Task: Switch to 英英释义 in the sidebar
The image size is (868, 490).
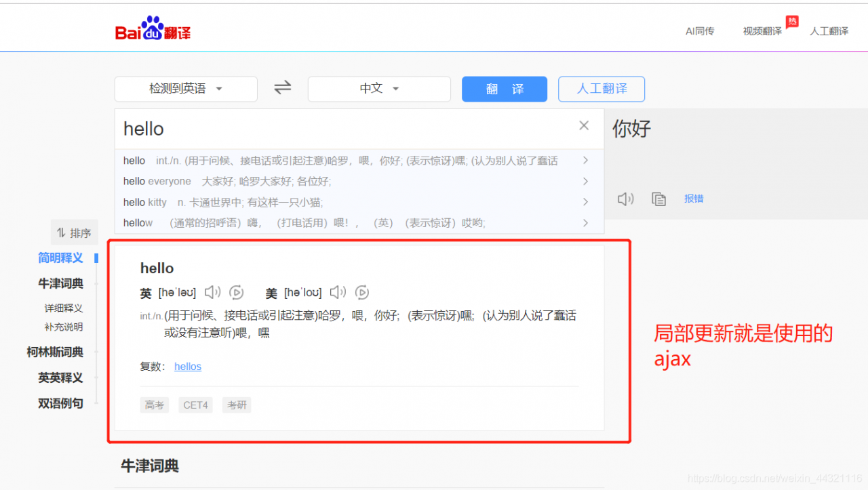Action: pos(60,377)
